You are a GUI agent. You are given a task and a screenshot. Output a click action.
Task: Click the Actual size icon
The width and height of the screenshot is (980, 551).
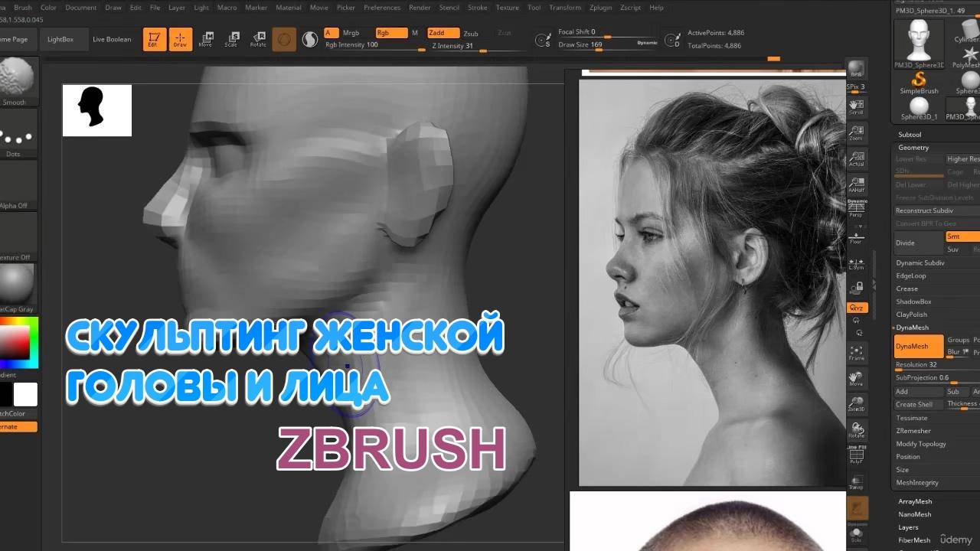pos(856,158)
